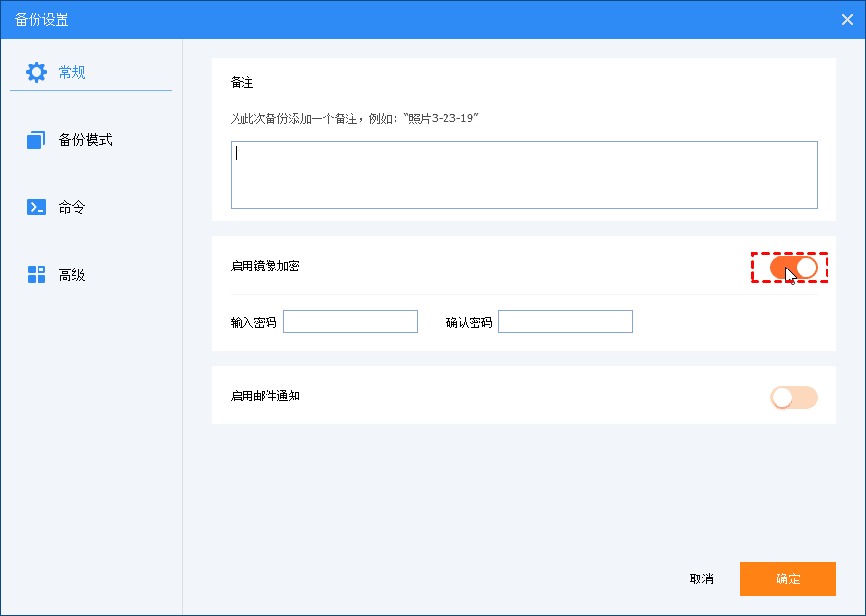Click the 备份模式 stacked-squares icon

[x=37, y=141]
